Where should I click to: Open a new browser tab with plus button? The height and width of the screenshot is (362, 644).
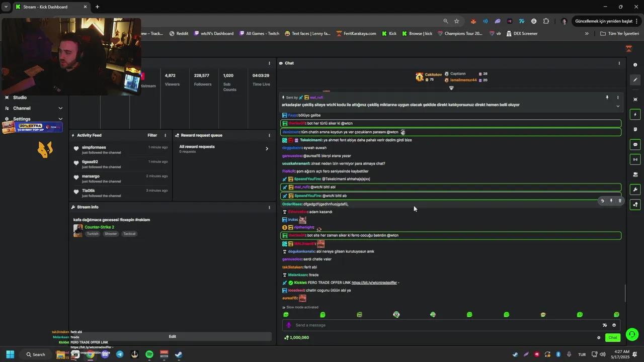coord(97,7)
